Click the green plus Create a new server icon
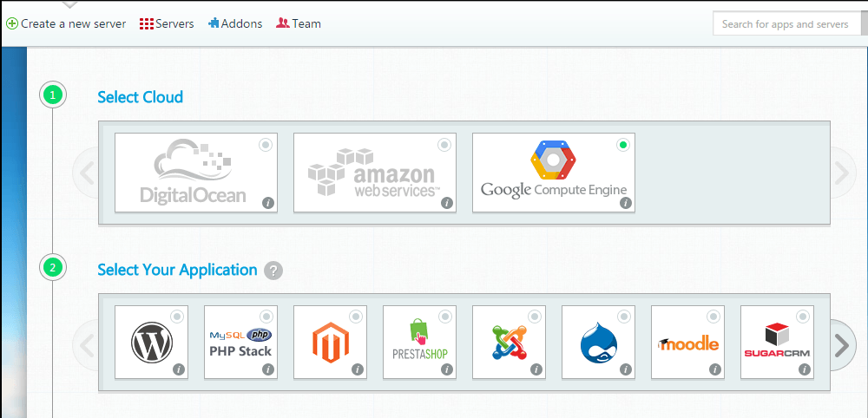This screenshot has width=868, height=418. [x=11, y=23]
